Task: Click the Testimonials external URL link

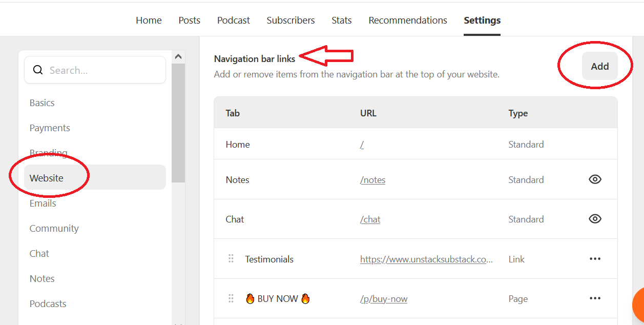Action: coord(426,259)
